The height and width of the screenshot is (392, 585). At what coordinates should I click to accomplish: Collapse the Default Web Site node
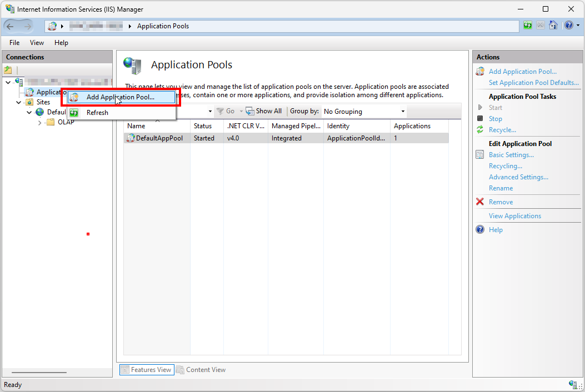(x=29, y=112)
